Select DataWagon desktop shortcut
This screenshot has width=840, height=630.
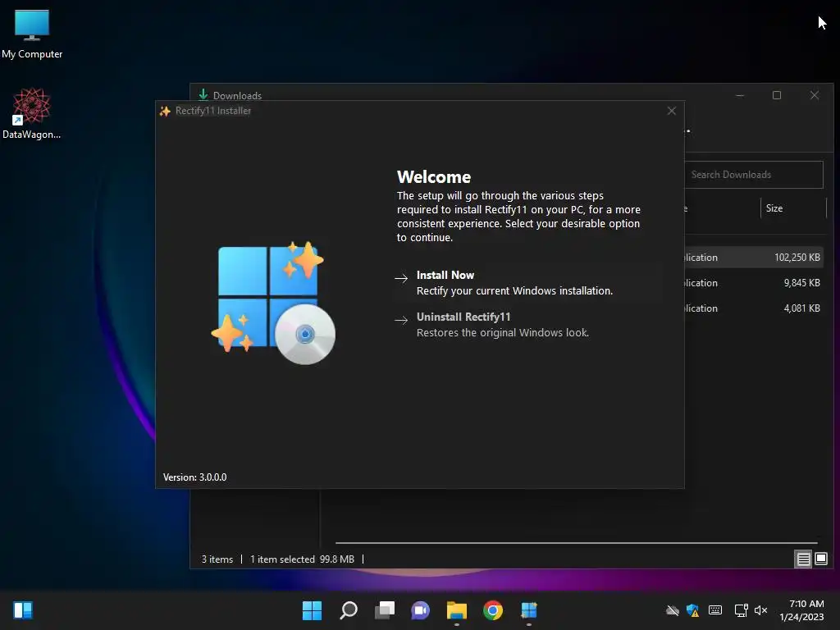coord(32,113)
